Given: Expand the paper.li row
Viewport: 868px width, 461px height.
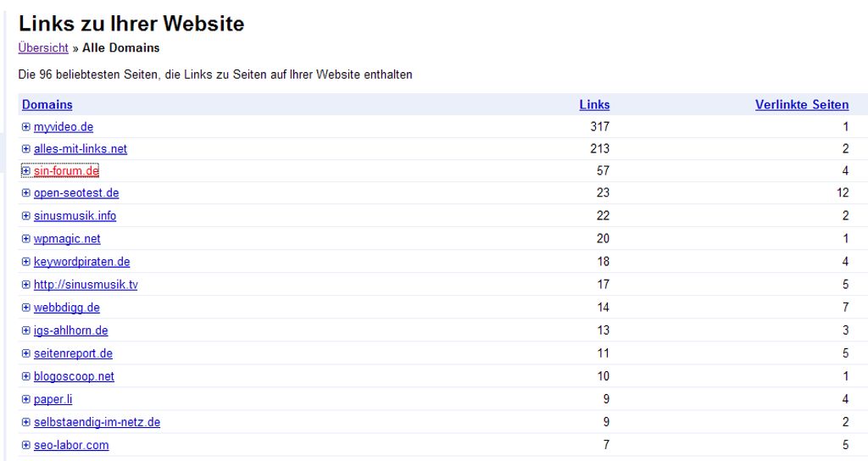Looking at the screenshot, I should [26, 400].
